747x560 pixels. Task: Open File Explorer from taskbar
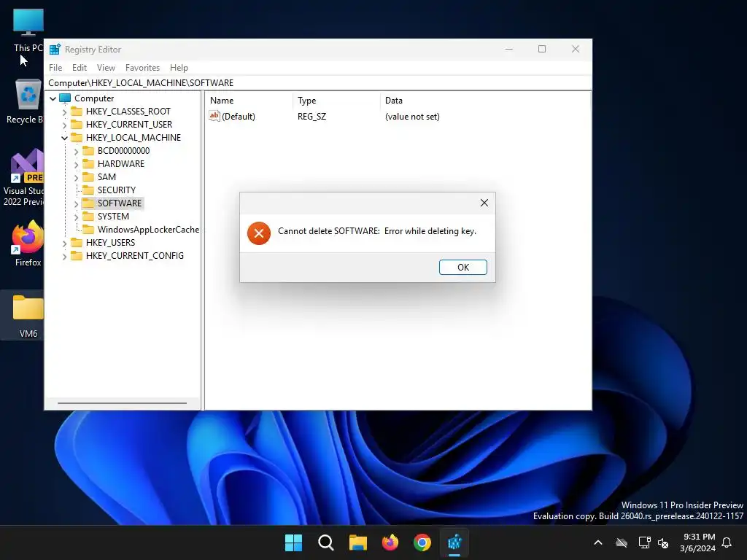click(357, 542)
